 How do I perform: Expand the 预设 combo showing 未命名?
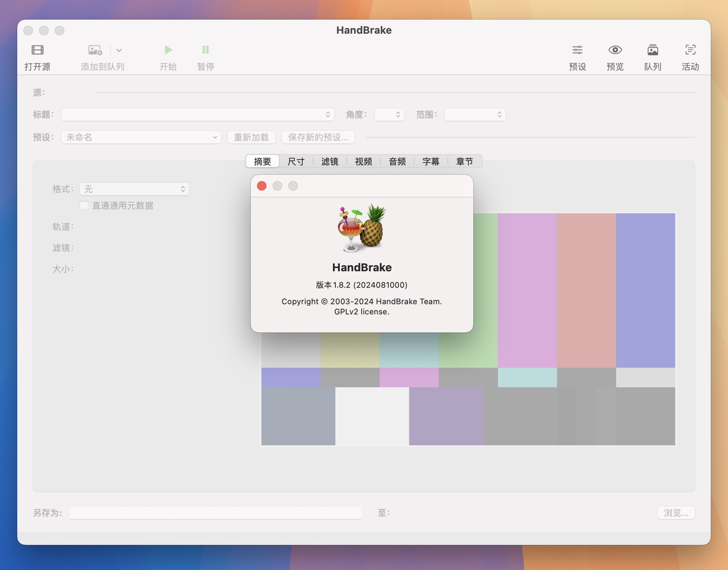coord(141,137)
